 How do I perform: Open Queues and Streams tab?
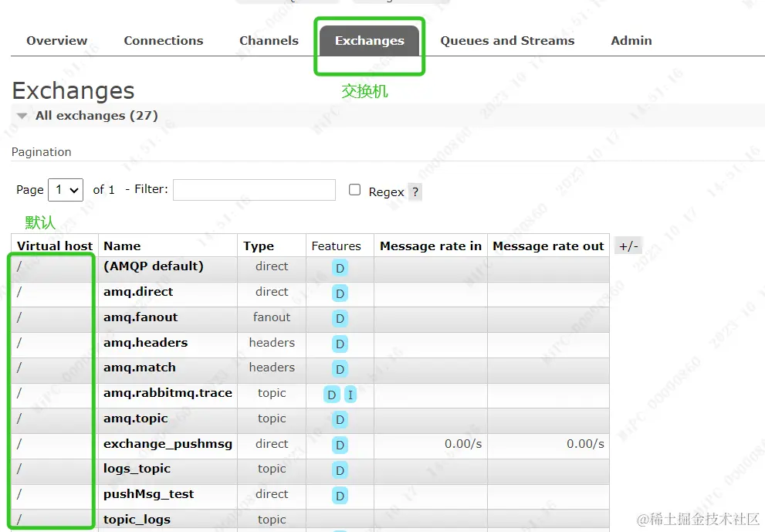tap(507, 40)
